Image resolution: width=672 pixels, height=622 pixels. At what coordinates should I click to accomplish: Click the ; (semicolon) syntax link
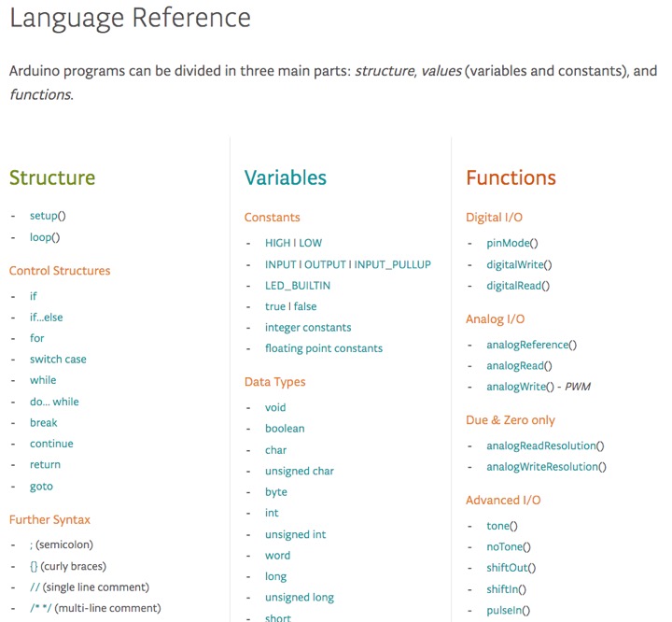[x=62, y=544]
